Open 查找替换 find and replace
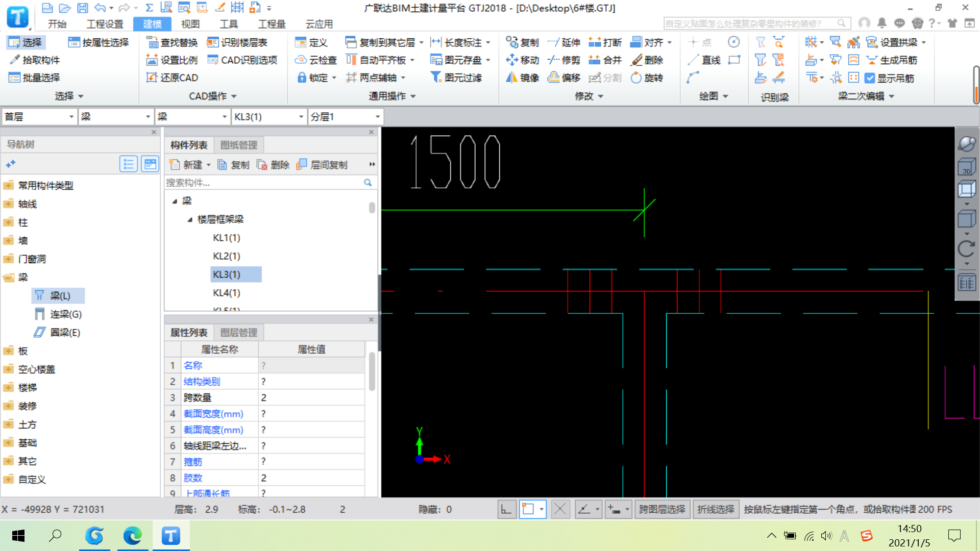The image size is (980, 551). click(172, 42)
